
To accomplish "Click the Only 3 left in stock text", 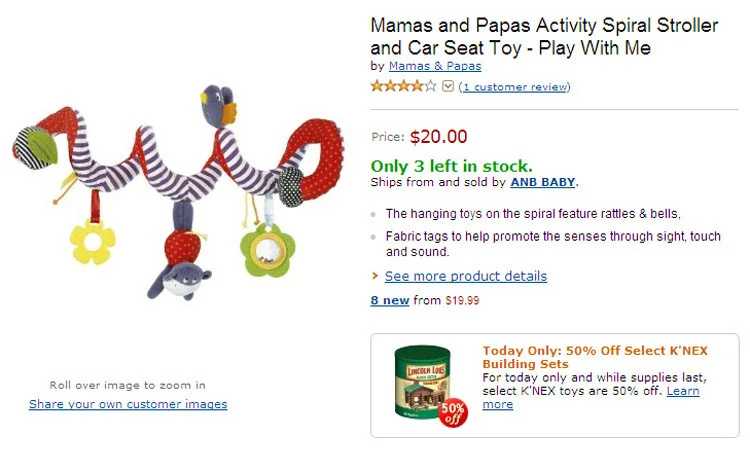I will tap(452, 166).
